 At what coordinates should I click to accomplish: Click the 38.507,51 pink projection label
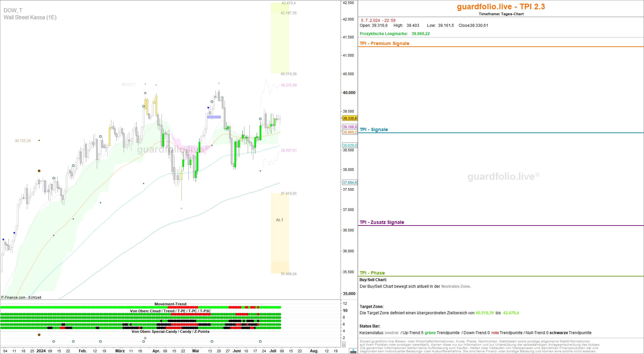(289, 150)
